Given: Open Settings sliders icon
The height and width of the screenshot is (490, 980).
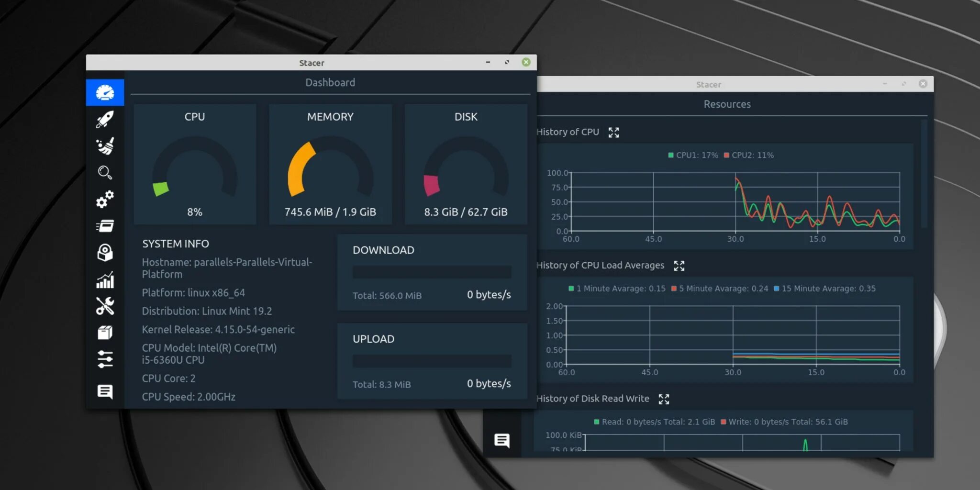Looking at the screenshot, I should [105, 359].
